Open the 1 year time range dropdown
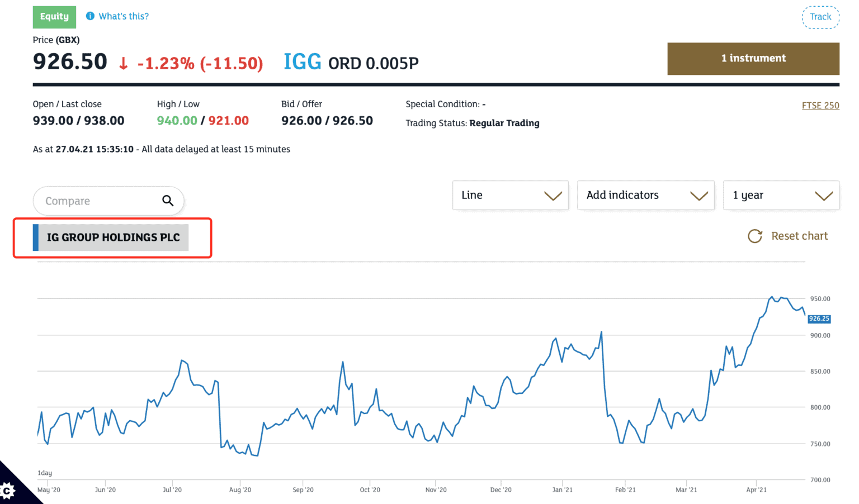The width and height of the screenshot is (859, 504). point(781,195)
